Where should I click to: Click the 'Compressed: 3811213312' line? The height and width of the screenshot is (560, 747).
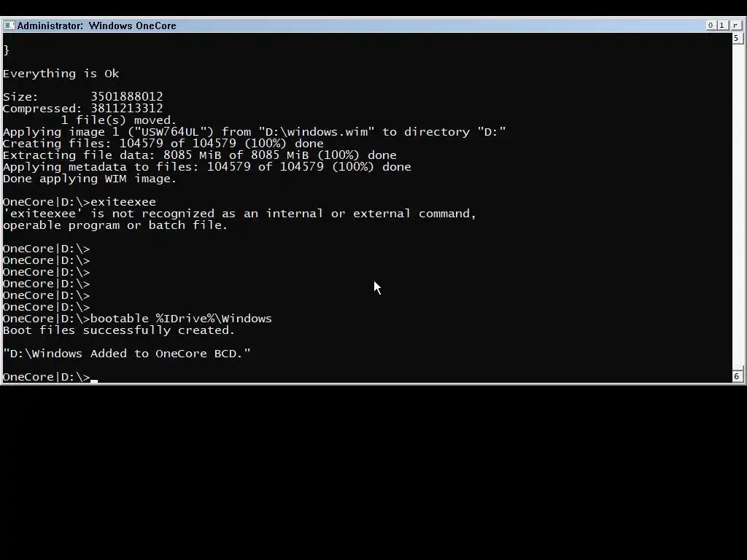click(x=83, y=109)
